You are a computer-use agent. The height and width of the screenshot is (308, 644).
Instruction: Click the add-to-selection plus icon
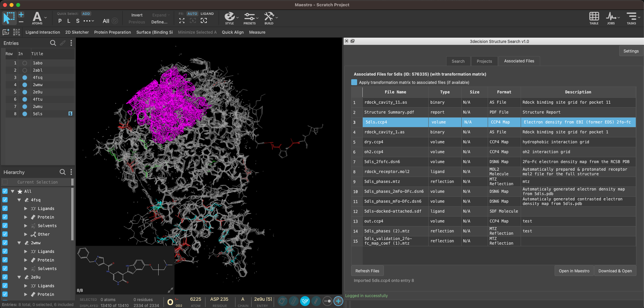tap(21, 15)
